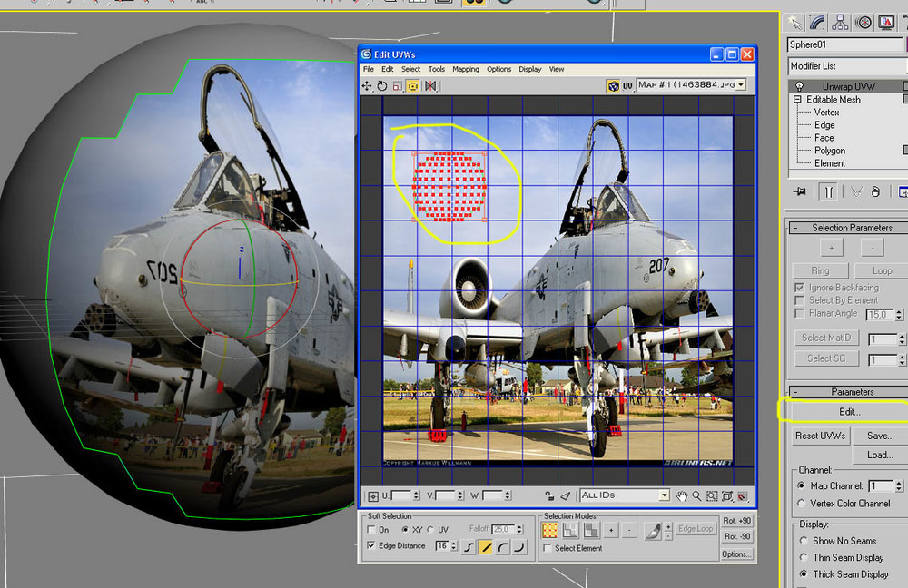Click the Absolute/Offset mode icon

click(373, 496)
